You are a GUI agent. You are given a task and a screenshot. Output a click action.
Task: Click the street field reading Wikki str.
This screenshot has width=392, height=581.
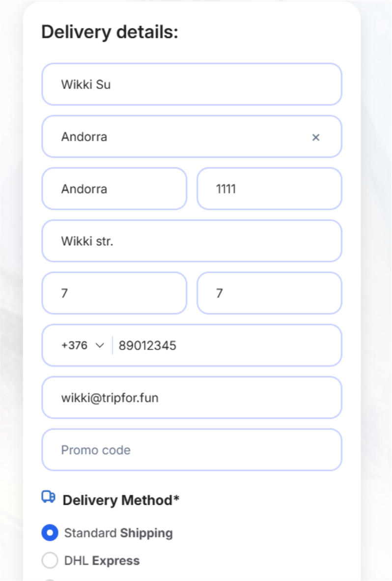tap(192, 241)
